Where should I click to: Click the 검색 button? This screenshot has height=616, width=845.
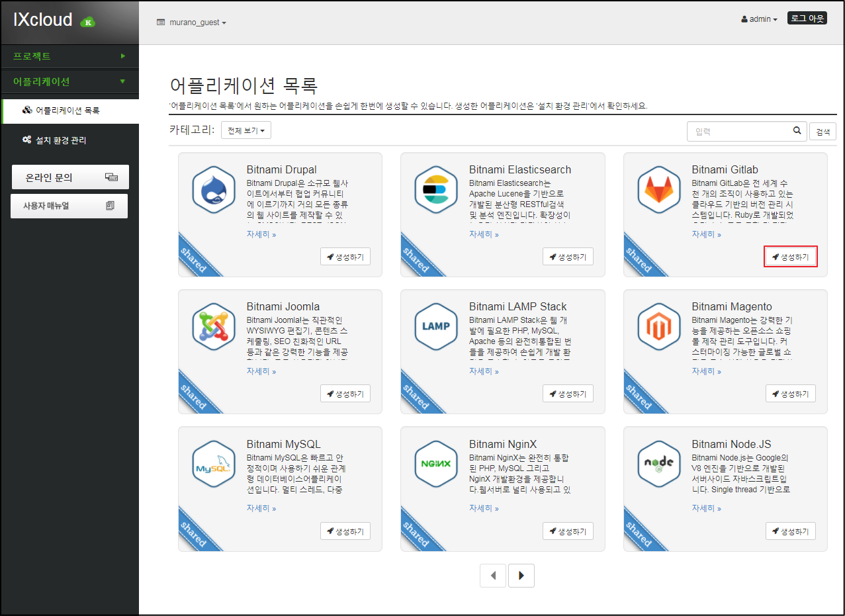823,132
